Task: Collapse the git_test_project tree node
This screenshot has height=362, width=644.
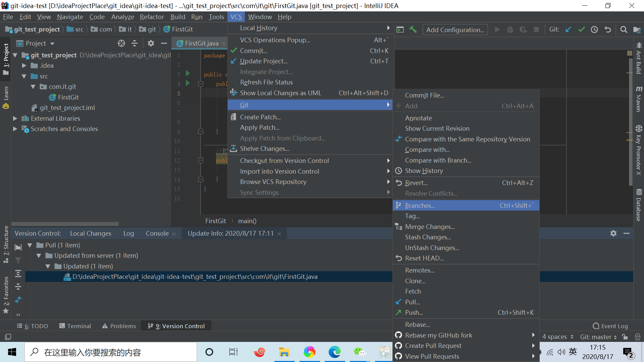Action: [x=15, y=55]
